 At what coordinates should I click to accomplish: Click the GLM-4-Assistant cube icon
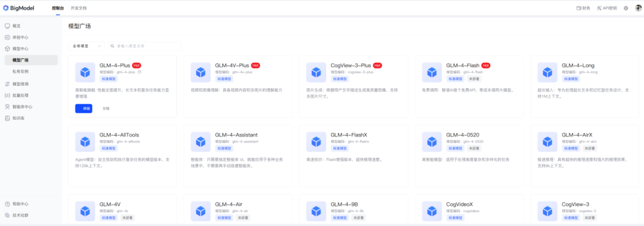(200, 142)
